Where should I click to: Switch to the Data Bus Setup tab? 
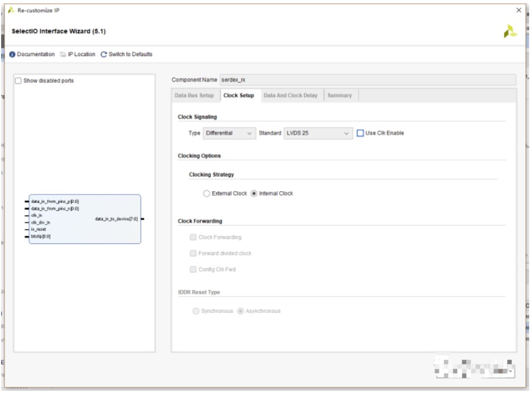click(195, 95)
